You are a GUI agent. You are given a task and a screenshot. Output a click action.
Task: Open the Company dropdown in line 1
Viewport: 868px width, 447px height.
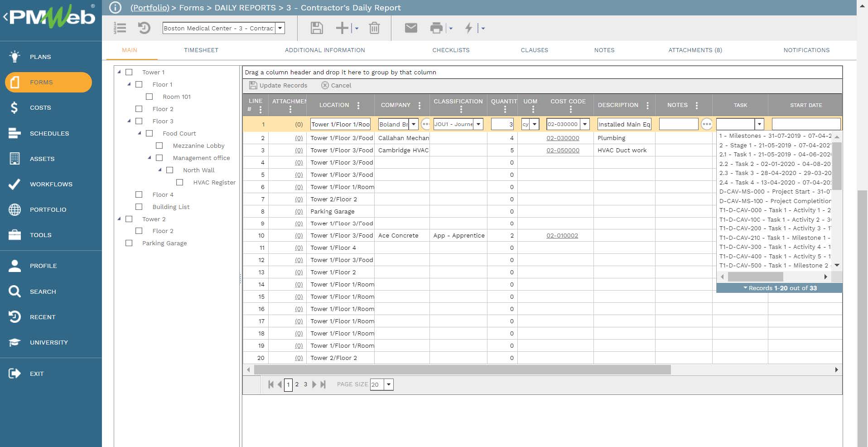[414, 124]
